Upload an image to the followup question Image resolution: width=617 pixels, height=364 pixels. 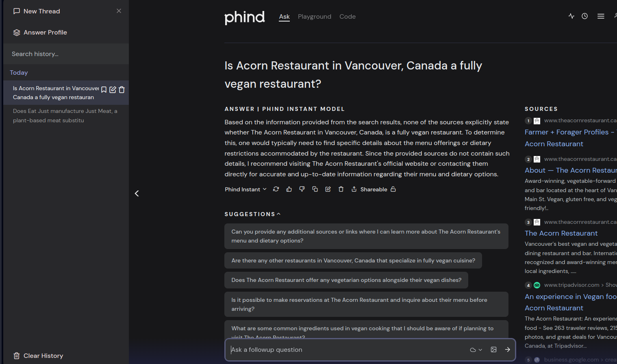[493, 350]
